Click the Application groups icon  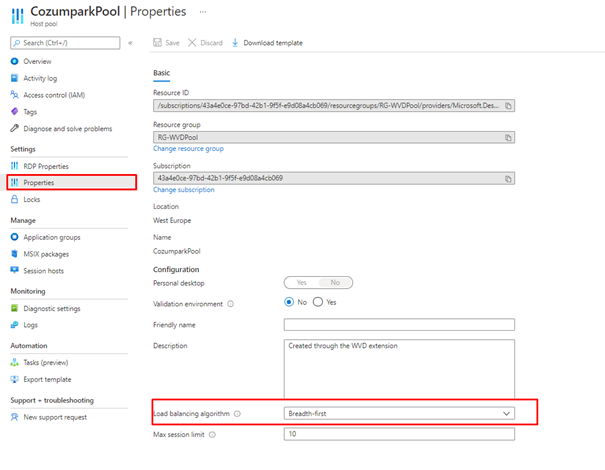point(15,237)
